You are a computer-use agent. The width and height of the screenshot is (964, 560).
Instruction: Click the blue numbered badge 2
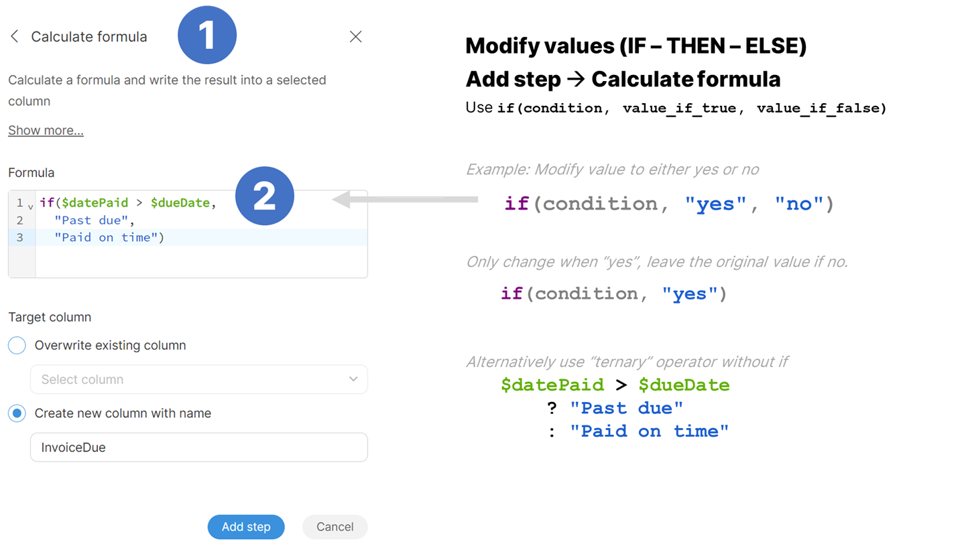click(265, 196)
